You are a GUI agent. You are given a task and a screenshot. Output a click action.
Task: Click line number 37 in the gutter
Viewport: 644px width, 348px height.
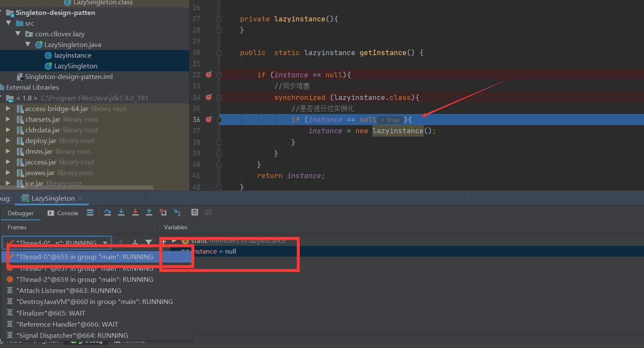196,131
